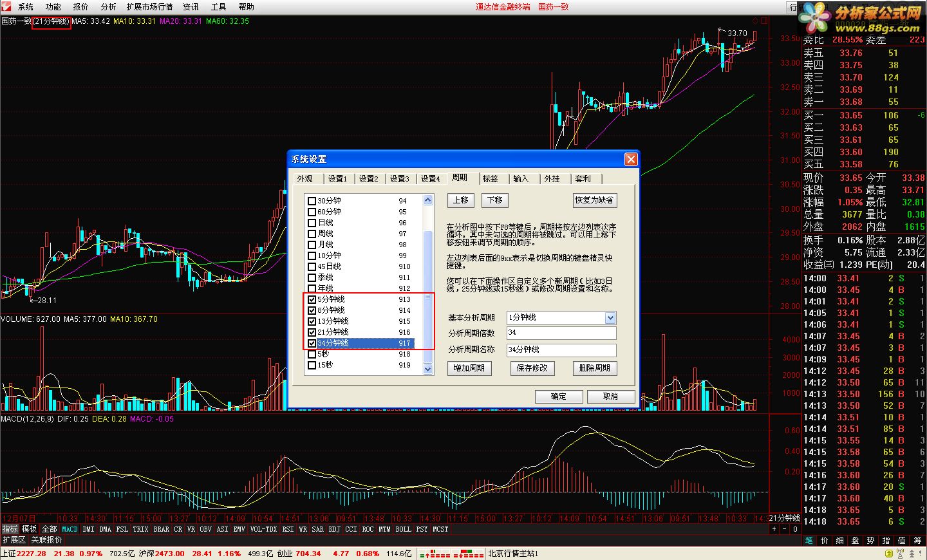
Task: Click the 关联报价 tab at bottom
Action: [47, 540]
